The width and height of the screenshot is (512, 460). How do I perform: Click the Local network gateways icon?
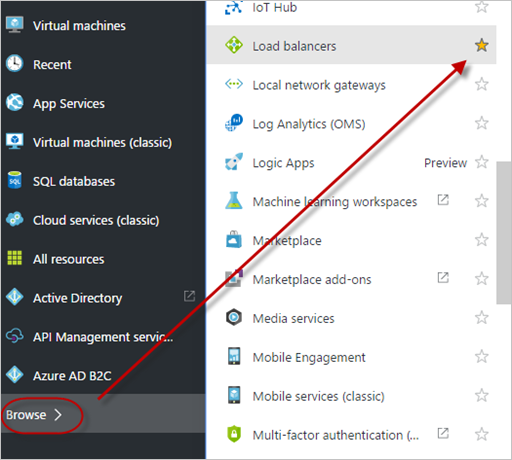tap(234, 84)
